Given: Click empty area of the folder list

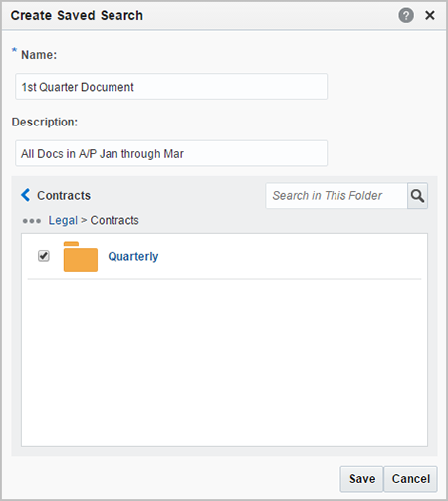Looking at the screenshot, I should pyautogui.click(x=224, y=362).
